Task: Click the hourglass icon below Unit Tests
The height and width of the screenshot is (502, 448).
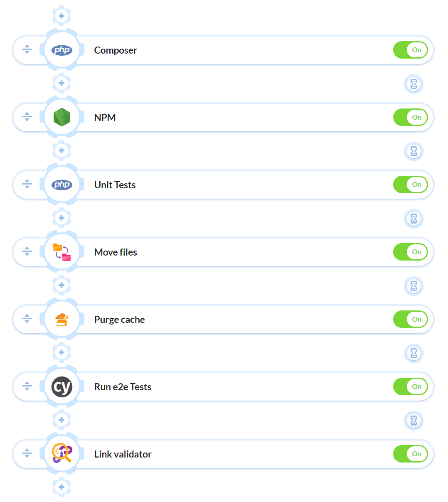Action: (414, 219)
